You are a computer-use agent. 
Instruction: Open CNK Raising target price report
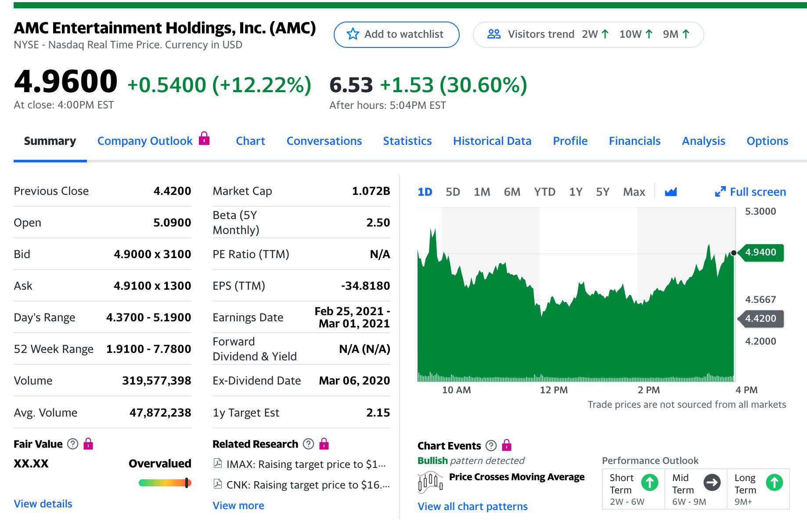point(308,485)
